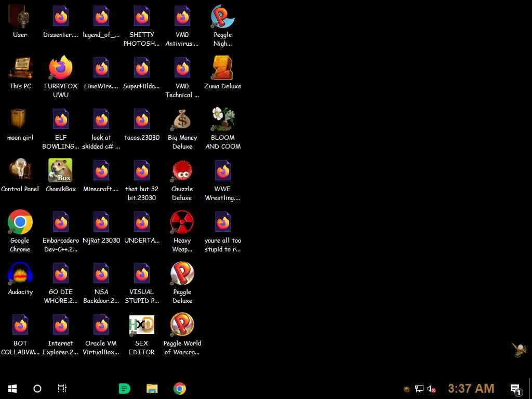This screenshot has height=399, width=532.
Task: Select Oracle VM VirtualBox file icon
Action: (x=101, y=325)
